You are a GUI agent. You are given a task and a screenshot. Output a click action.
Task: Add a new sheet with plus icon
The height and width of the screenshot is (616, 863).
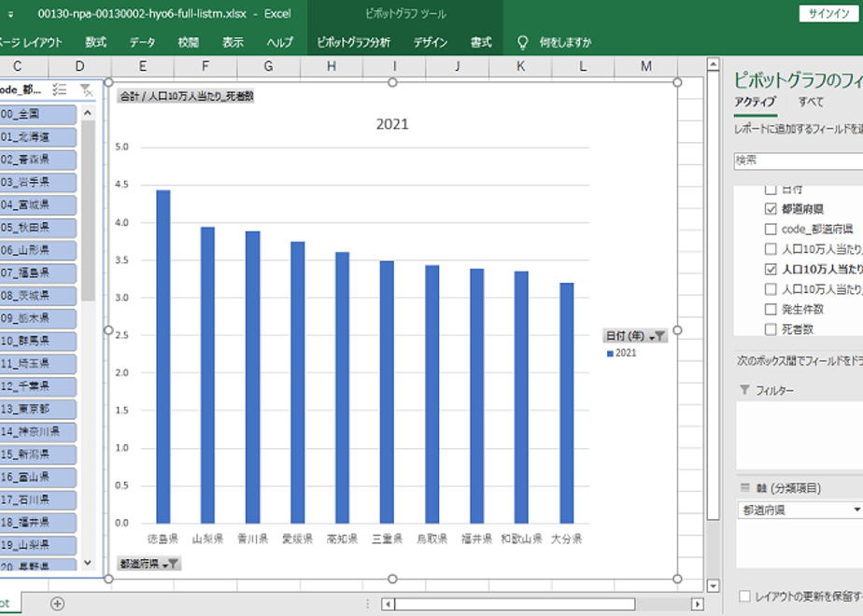57,604
